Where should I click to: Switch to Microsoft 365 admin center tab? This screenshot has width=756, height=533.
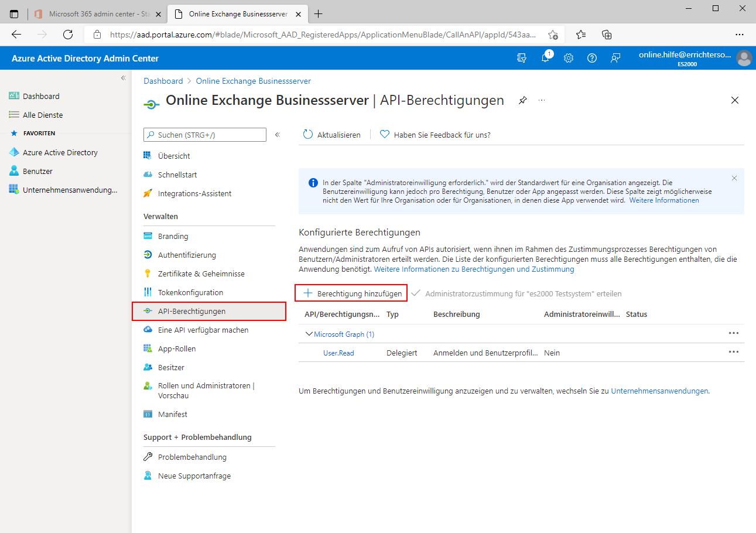point(98,13)
